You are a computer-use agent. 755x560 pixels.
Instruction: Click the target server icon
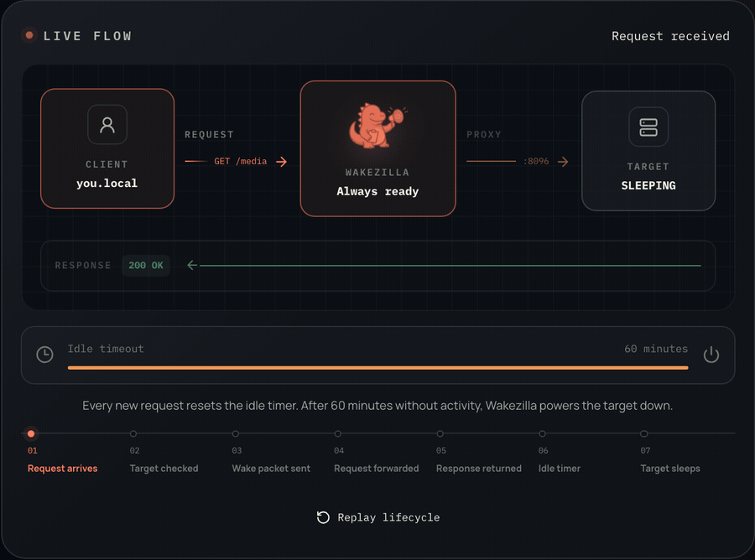tap(648, 127)
